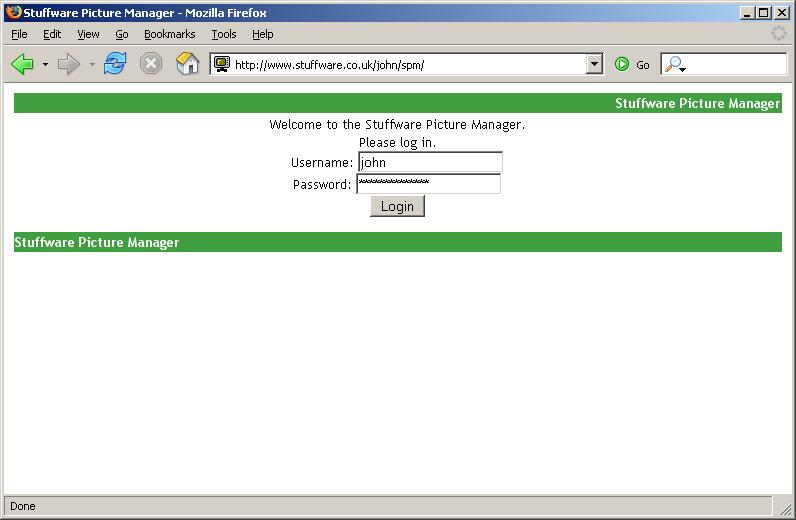Click the Password input field
The height and width of the screenshot is (520, 796).
pos(428,183)
